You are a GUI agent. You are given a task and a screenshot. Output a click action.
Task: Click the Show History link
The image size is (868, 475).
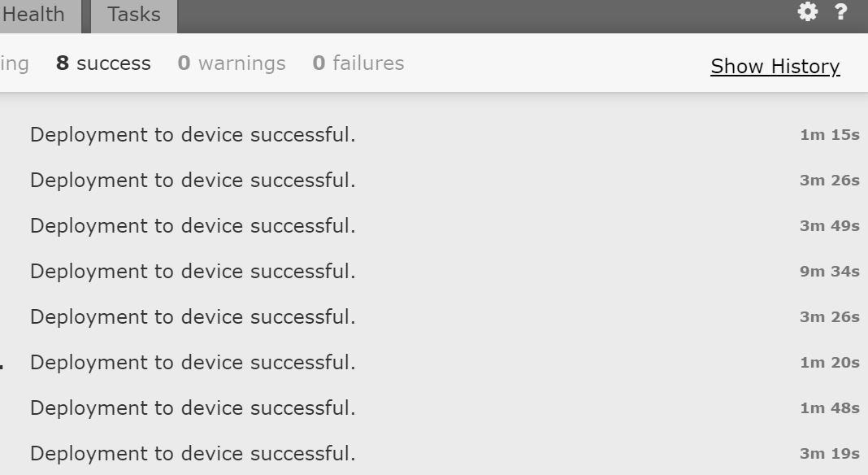pyautogui.click(x=775, y=67)
